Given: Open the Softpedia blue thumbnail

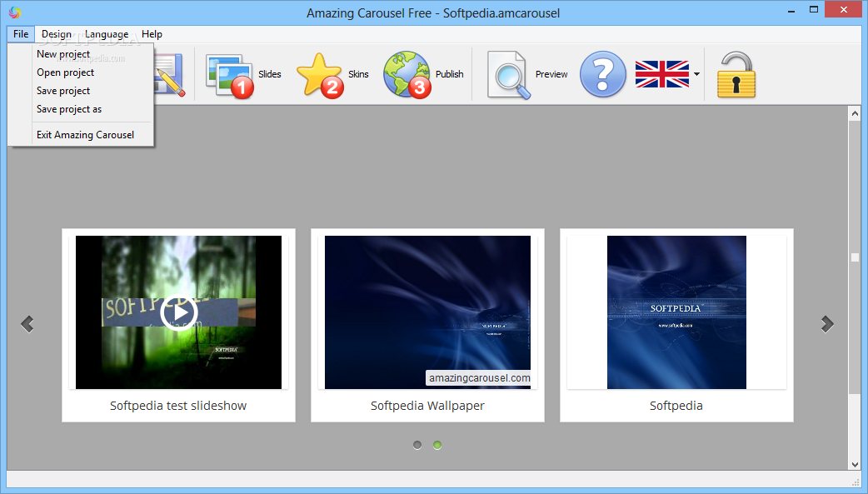Looking at the screenshot, I should pyautogui.click(x=676, y=312).
